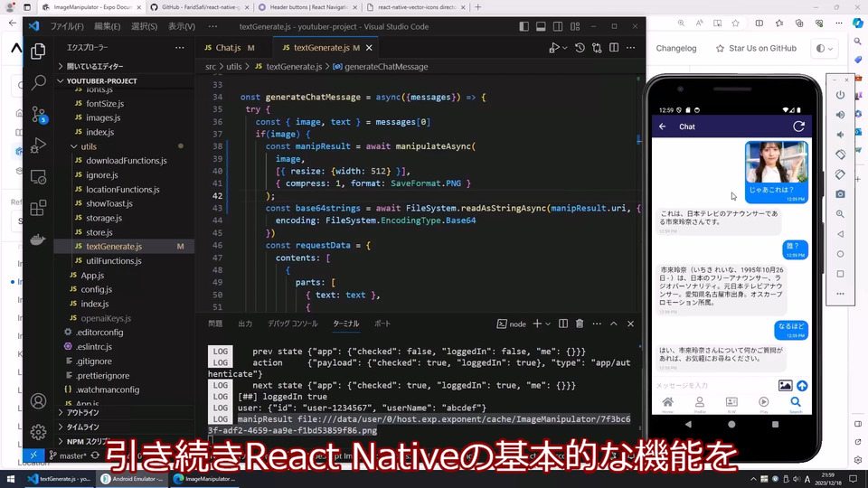Switch to the 出力 panel tab

point(245,324)
